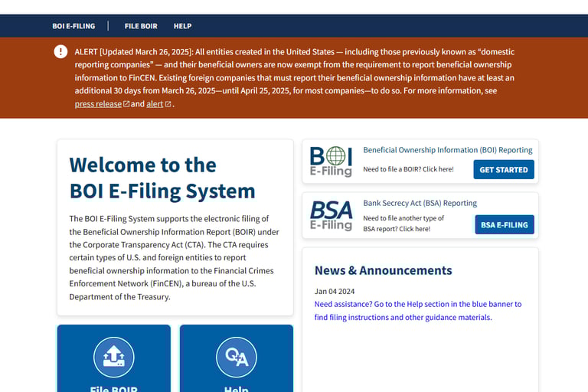Click the Help Q&A icon
The image size is (588, 392).
[237, 357]
